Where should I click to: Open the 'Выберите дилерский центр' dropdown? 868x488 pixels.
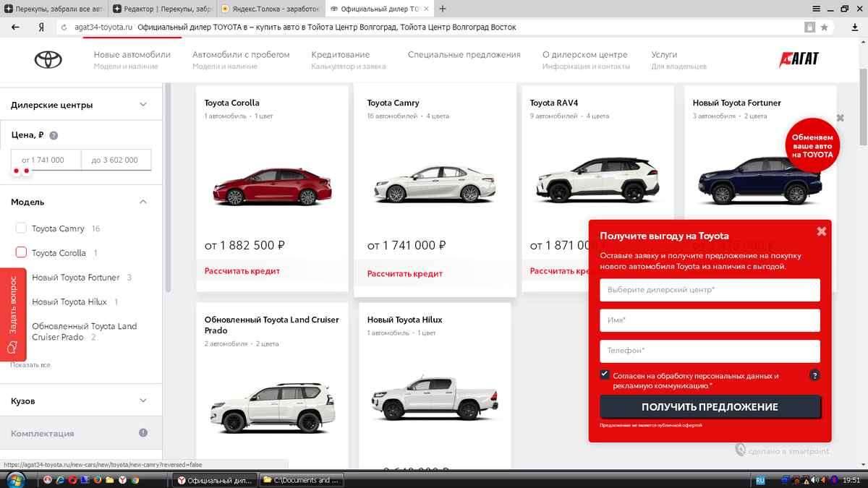pos(710,290)
